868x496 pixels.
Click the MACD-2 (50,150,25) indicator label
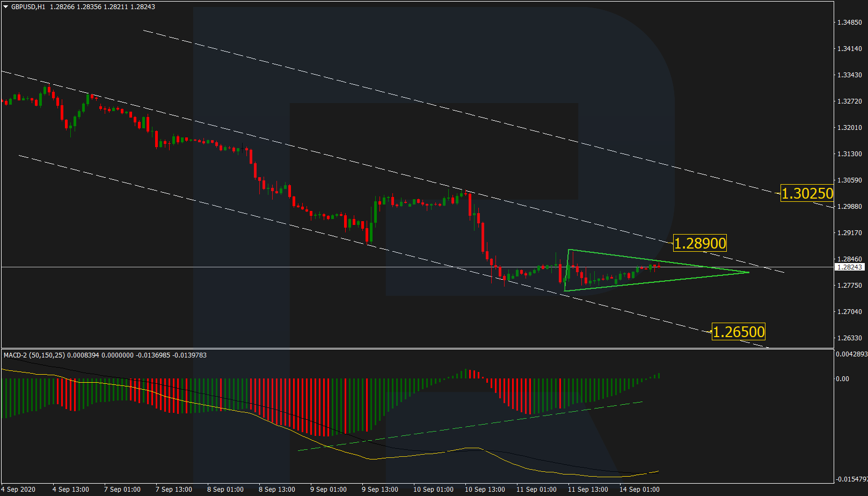point(34,355)
